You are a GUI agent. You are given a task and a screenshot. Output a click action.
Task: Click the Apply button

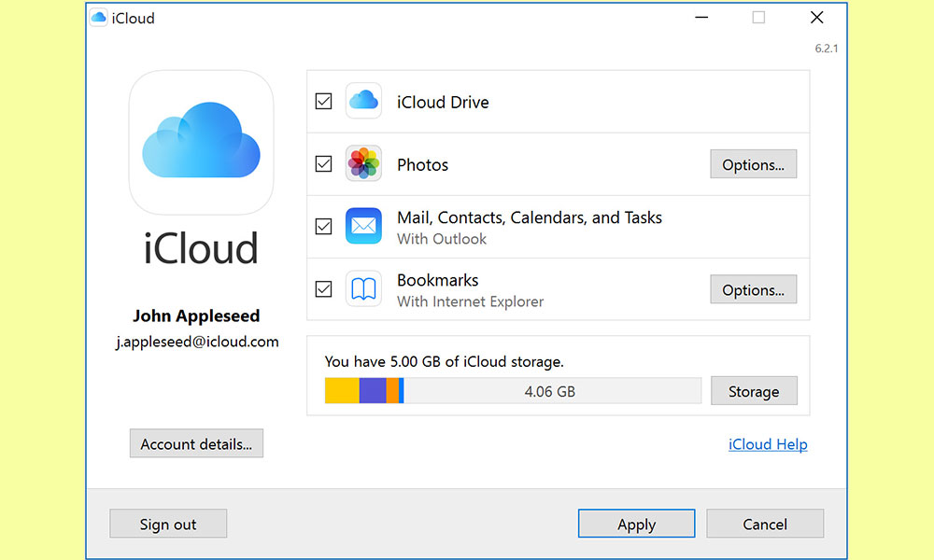pyautogui.click(x=636, y=524)
